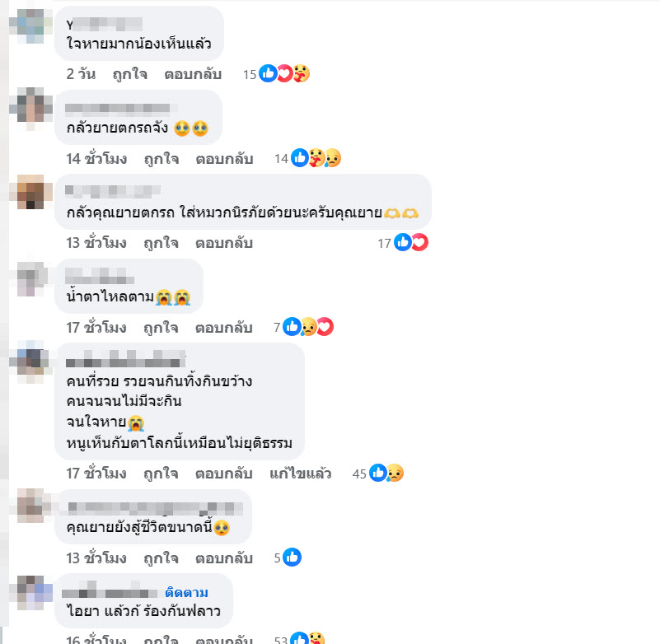The image size is (660, 644).
Task: Open the '2 วัน' timestamp link
Action: tap(81, 74)
